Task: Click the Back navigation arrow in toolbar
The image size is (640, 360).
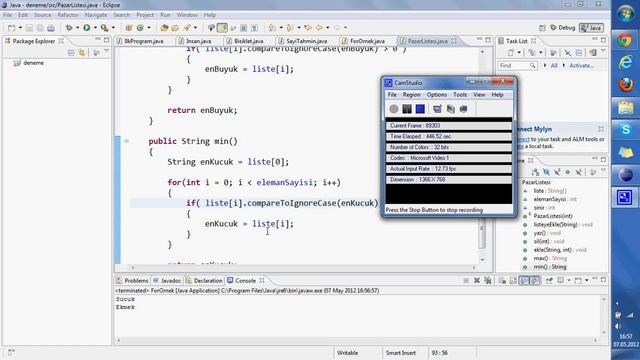Action: tap(319, 28)
